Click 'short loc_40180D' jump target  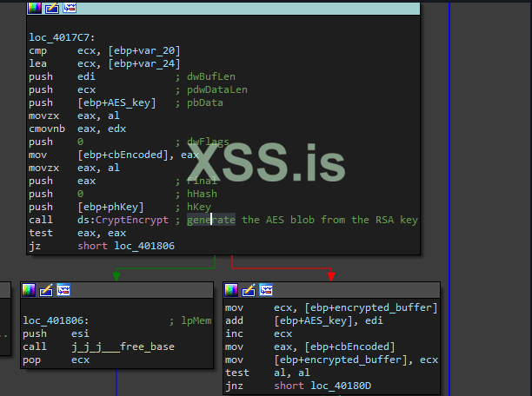pos(323,386)
